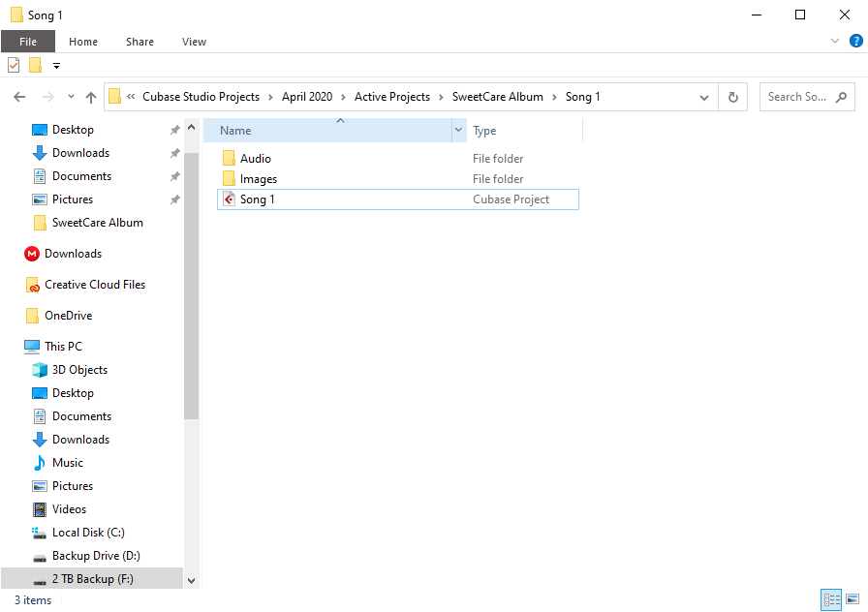Screen dimensions: 868x612
Task: Open the Name column filter dropdown
Action: point(458,130)
